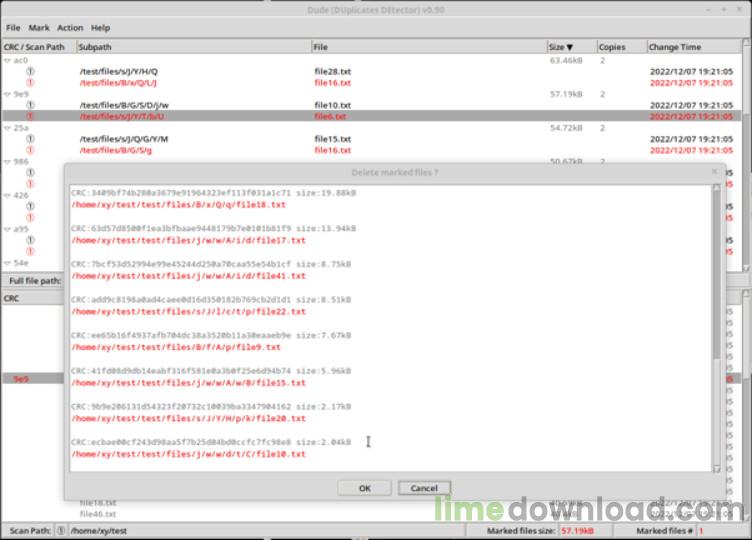Click the red scan path icon under a95 group
This screenshot has height=540, width=752.
click(x=30, y=251)
